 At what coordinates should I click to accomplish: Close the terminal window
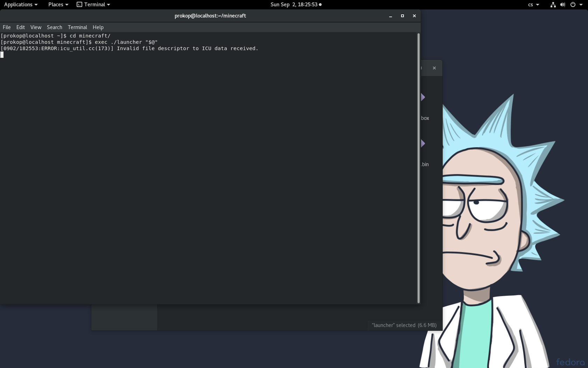(414, 16)
